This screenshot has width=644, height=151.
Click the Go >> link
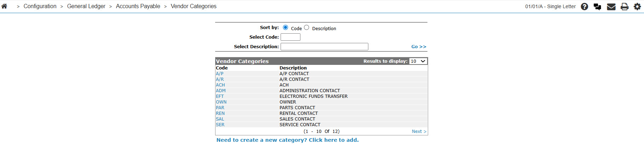(x=419, y=47)
